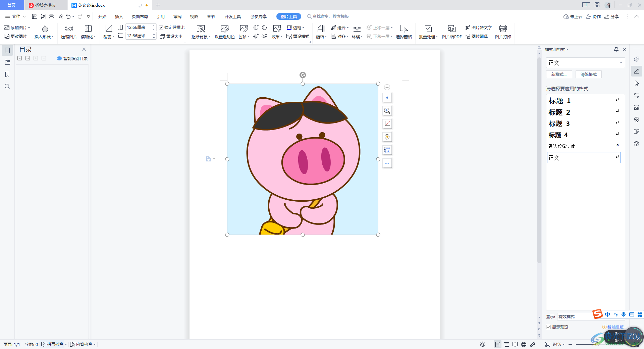Click 重设样式 reset style

click(x=298, y=36)
